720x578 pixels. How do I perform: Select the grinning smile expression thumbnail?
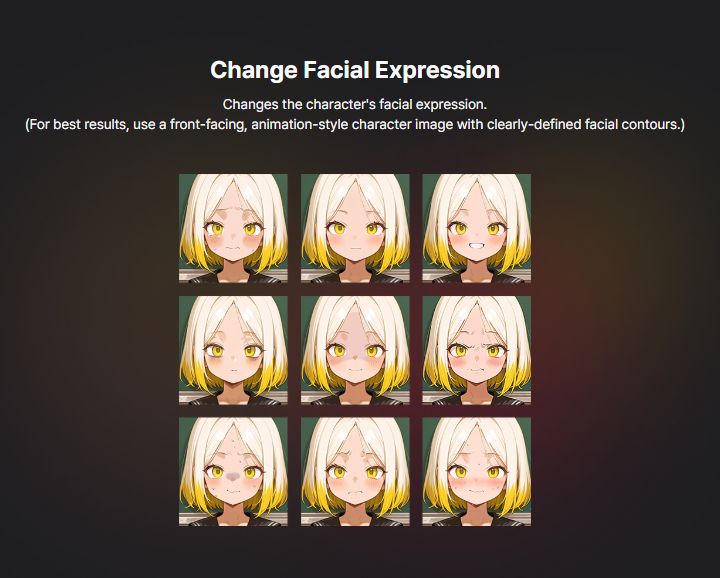[x=477, y=228]
